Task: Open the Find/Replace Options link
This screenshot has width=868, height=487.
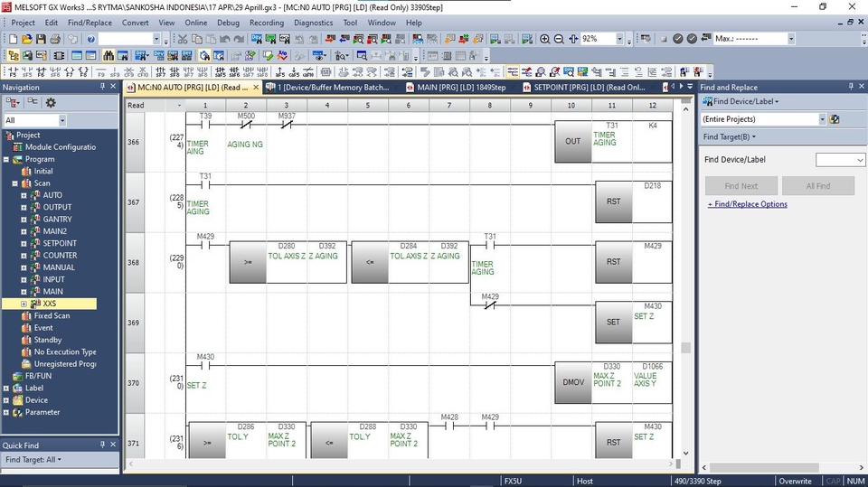Action: click(x=748, y=204)
